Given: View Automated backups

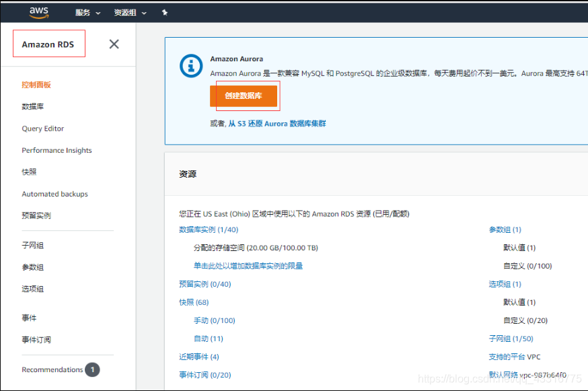Looking at the screenshot, I should pos(54,194).
